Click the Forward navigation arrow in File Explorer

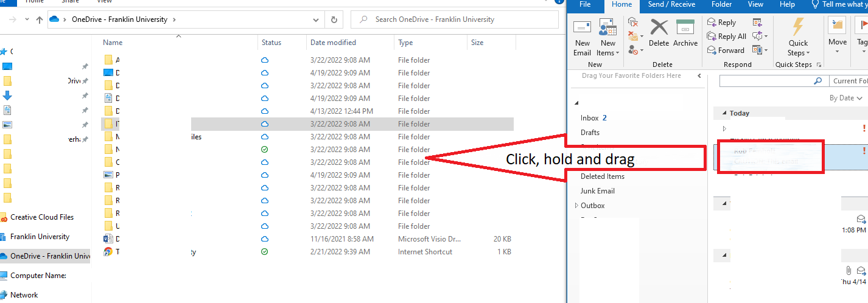[13, 19]
